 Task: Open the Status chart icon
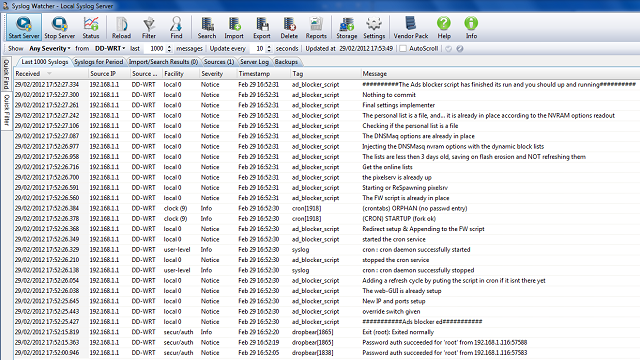(91, 27)
